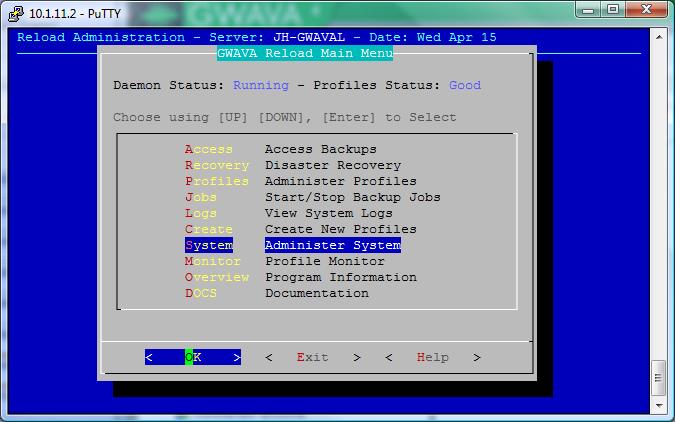Click the PuTTY icon in the title bar
Image resolution: width=675 pixels, height=422 pixels.
16,13
